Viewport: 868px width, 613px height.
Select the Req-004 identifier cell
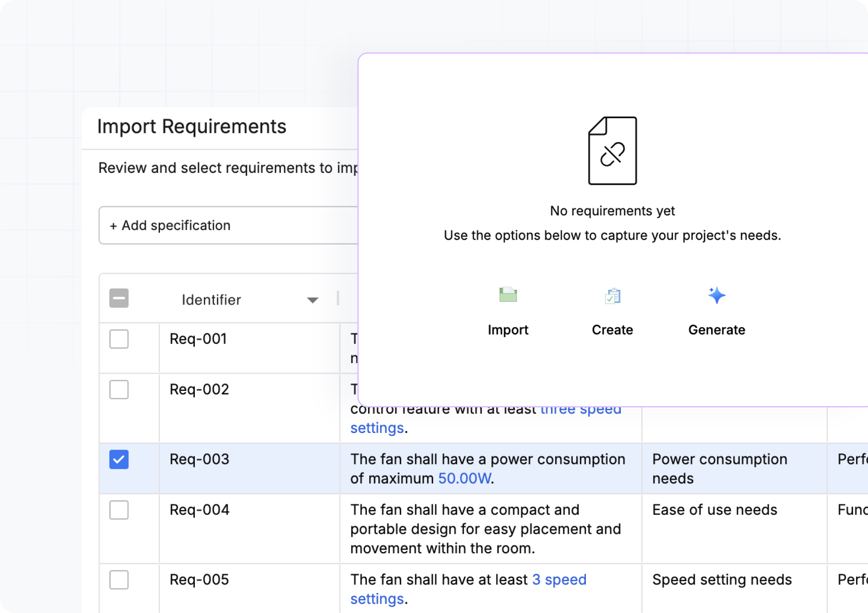coord(249,529)
